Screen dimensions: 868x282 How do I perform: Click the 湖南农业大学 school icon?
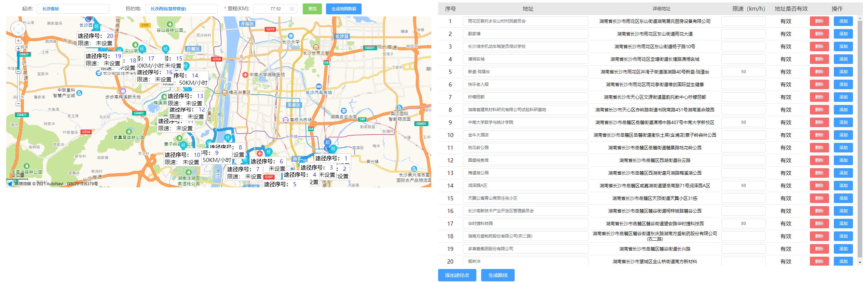[x=344, y=111]
